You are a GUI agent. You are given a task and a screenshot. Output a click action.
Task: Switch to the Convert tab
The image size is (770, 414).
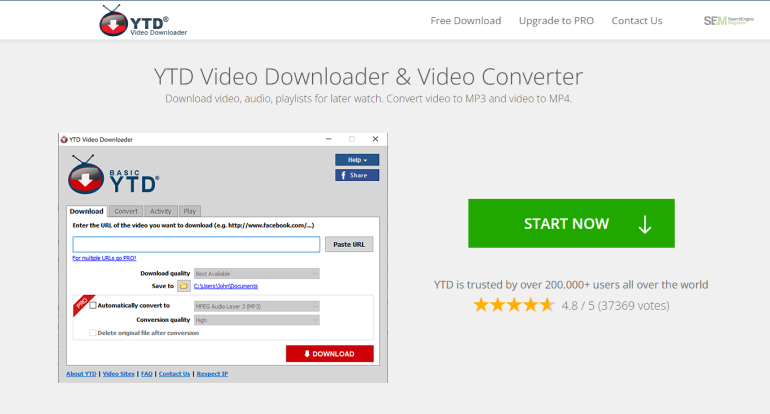(x=126, y=211)
